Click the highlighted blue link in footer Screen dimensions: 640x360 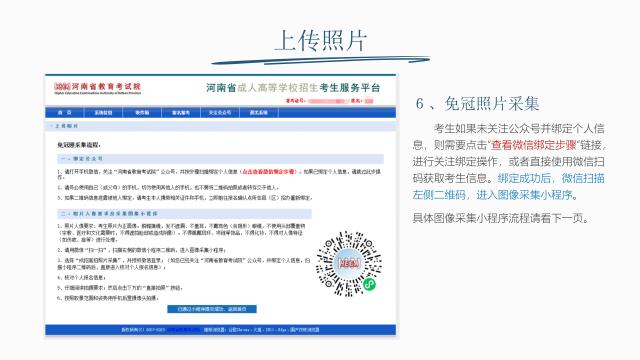[184, 330]
